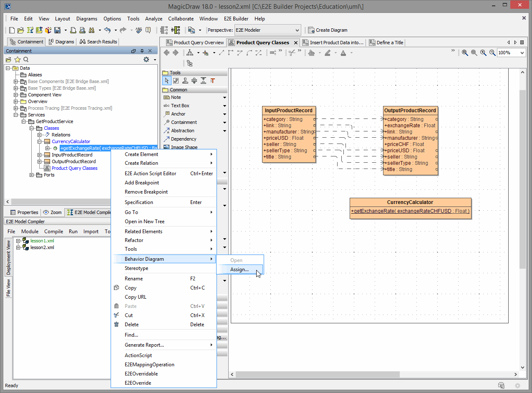Toggle the sticky stamp button in Tools

pyautogui.click(x=185, y=81)
